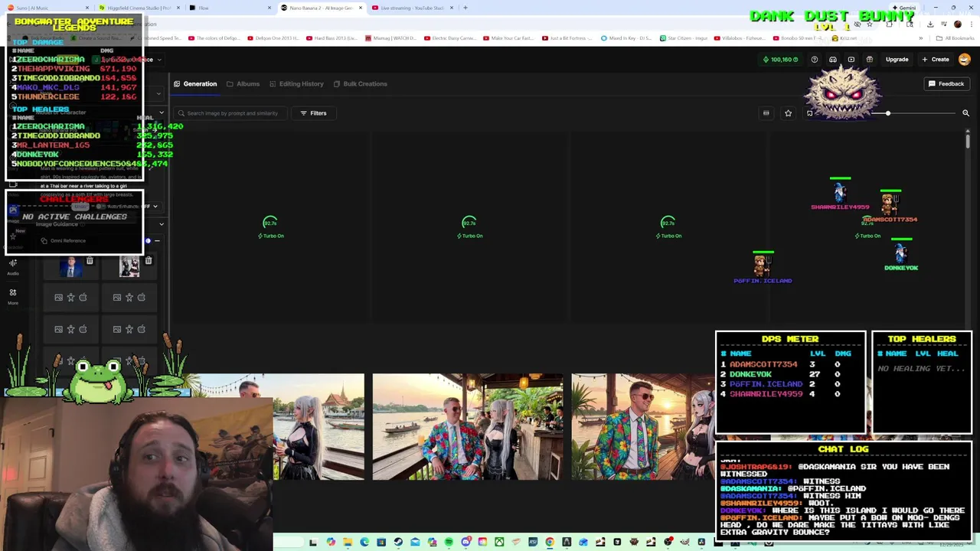Click the Upgrade button

pyautogui.click(x=897, y=60)
